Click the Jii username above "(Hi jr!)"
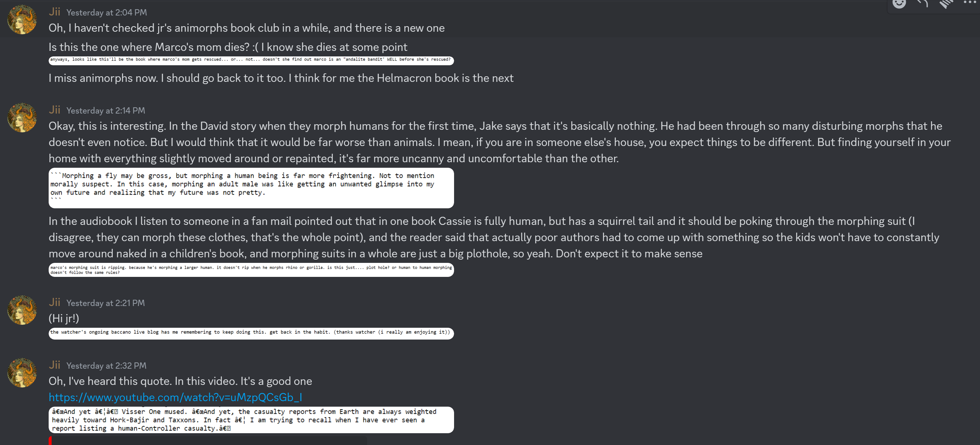The image size is (980, 445). [55, 302]
